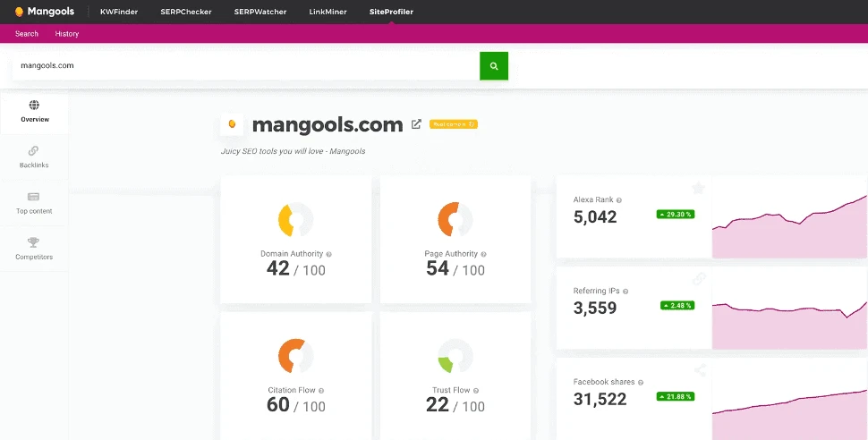868x440 pixels.
Task: Click 'Juicy SEO tools you will love' description
Action: point(293,151)
